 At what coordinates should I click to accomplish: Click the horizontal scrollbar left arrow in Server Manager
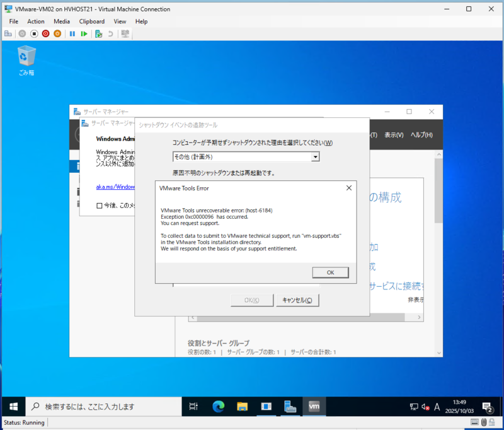(193, 317)
